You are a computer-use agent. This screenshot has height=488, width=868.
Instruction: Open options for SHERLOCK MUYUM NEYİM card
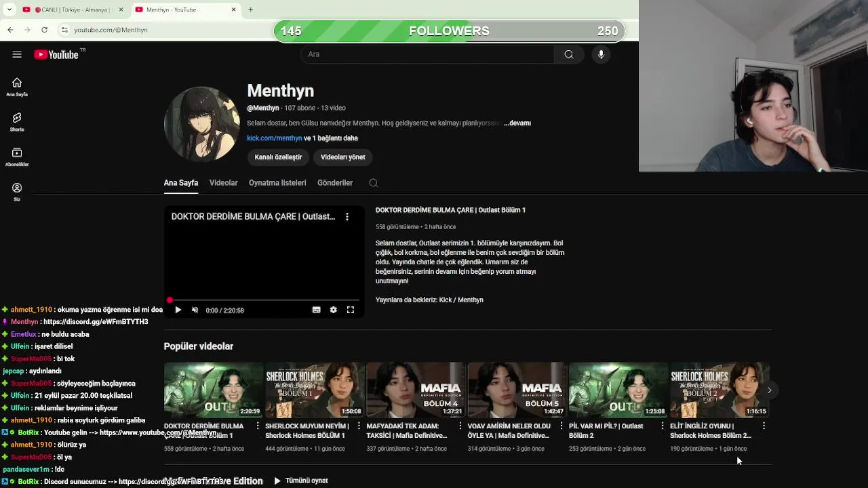click(359, 426)
